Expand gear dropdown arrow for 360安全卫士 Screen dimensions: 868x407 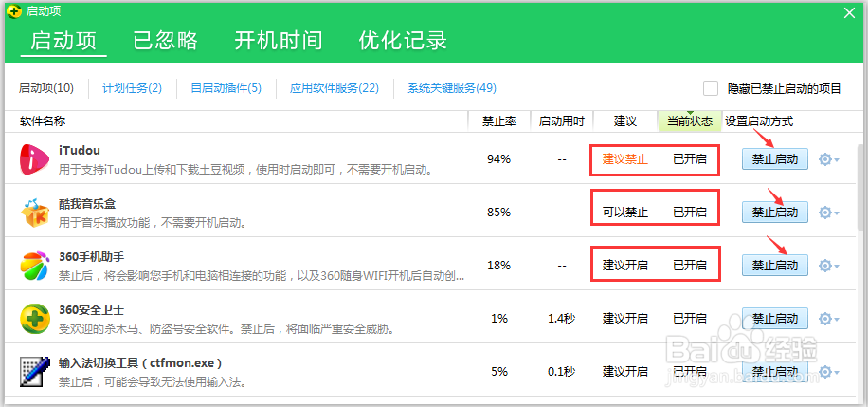tap(838, 320)
